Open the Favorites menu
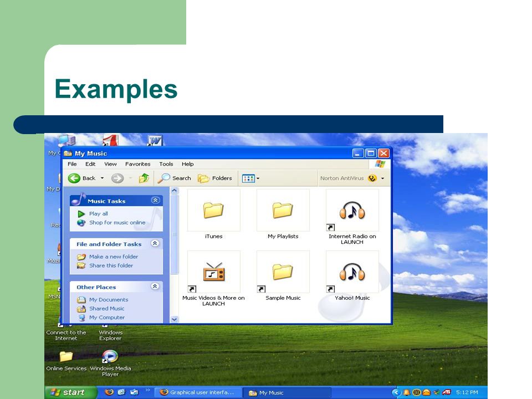532x399 pixels. point(138,164)
